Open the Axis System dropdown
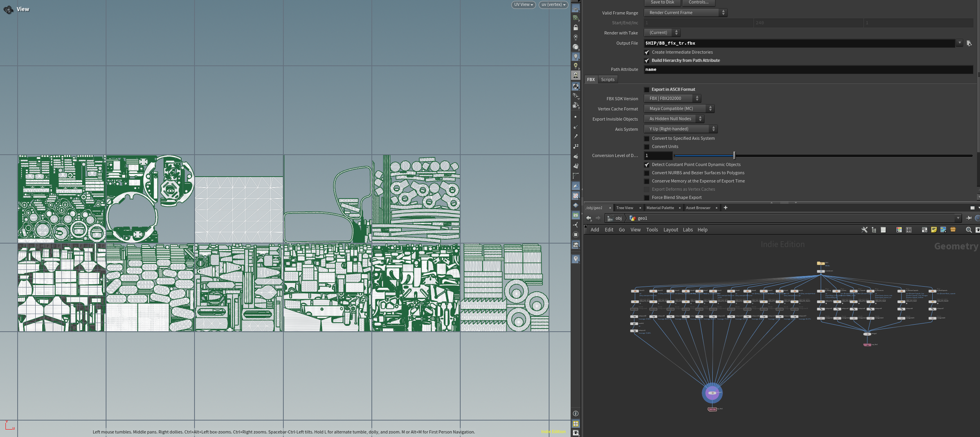 [681, 129]
